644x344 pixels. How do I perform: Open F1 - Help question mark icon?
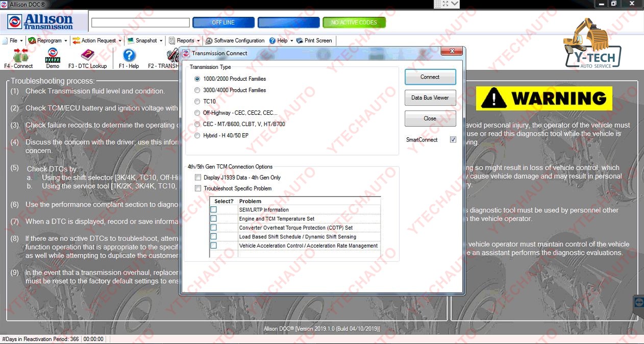point(128,55)
